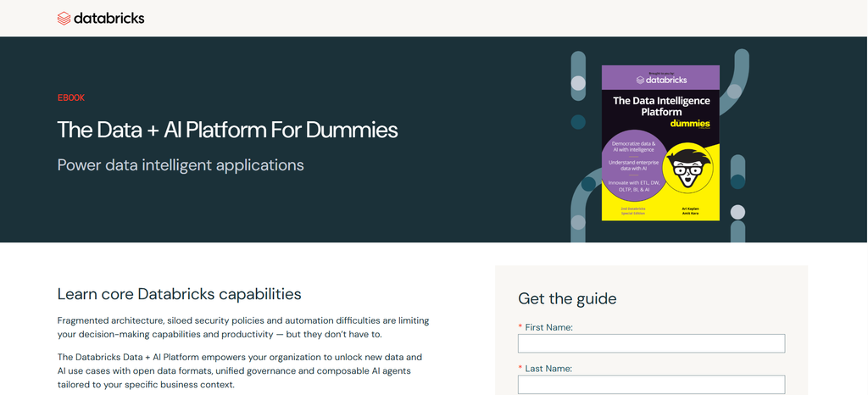The height and width of the screenshot is (395, 868).
Task: Click the paragraph starting 'Fragmented architecture'
Action: click(x=243, y=327)
